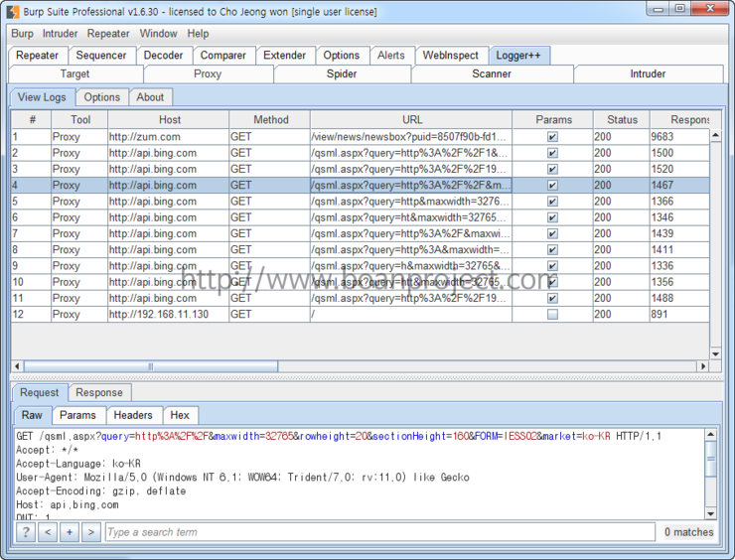Switch to the Proxy tab
The width and height of the screenshot is (735, 560).
point(208,74)
